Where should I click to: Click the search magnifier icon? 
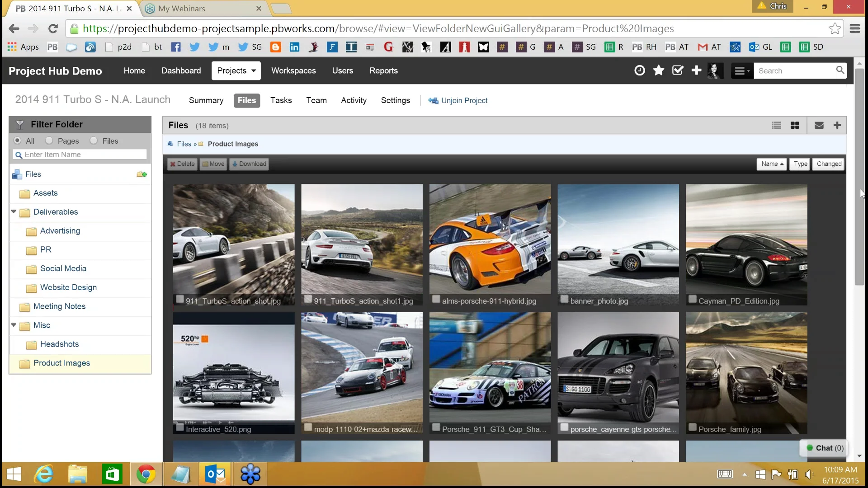pyautogui.click(x=840, y=70)
